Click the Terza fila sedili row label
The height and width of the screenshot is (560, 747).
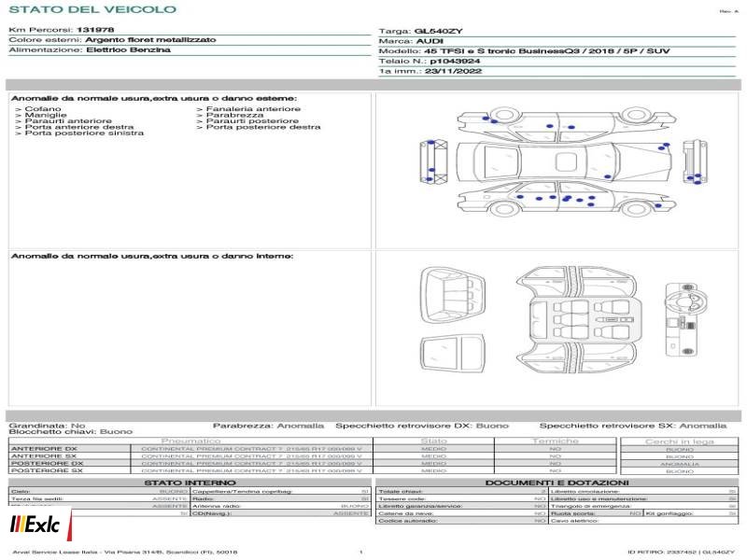click(37, 498)
